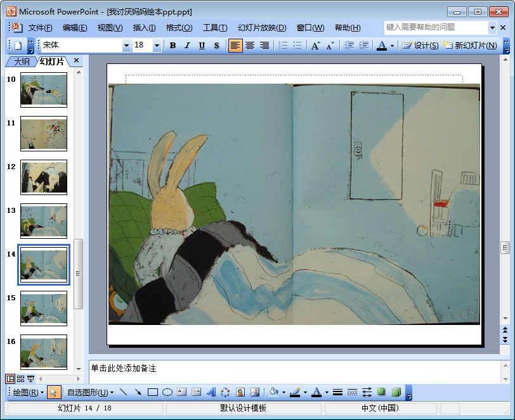Open help question dropdown arrow

coord(492,28)
